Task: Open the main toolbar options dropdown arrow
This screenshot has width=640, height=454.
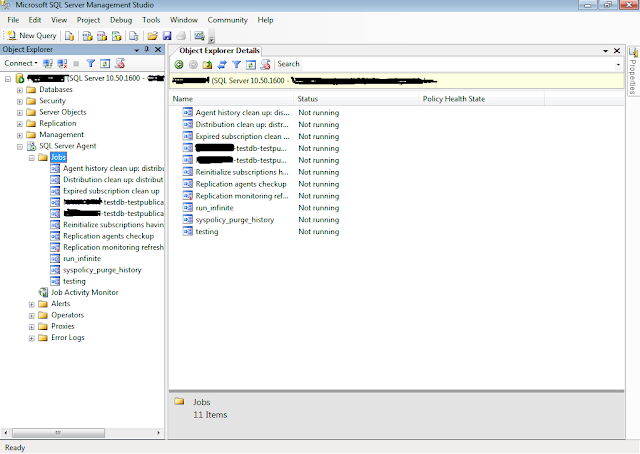Action: [x=211, y=39]
